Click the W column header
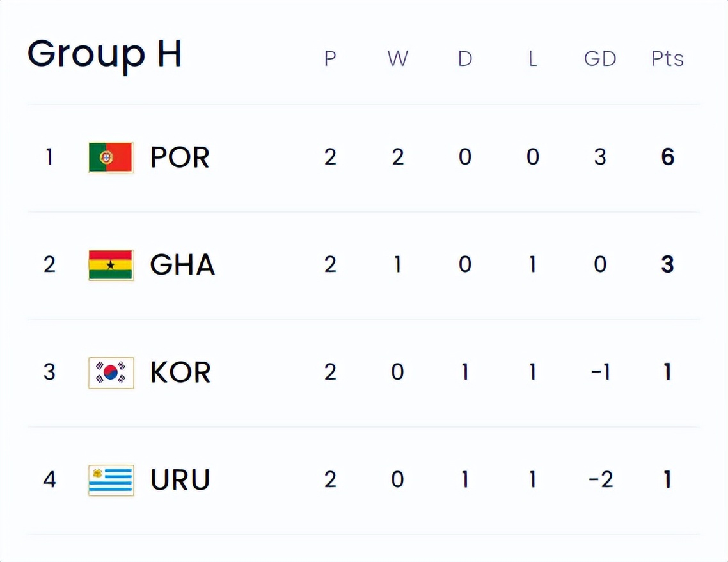 coord(397,59)
